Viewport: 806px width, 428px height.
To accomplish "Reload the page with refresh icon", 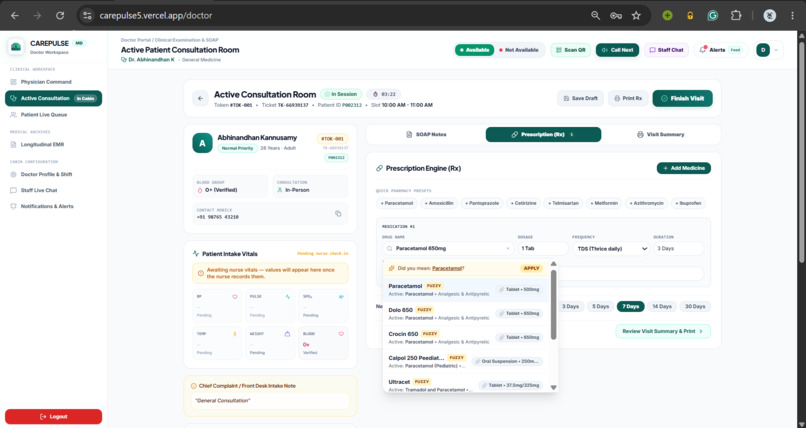I will 60,15.
